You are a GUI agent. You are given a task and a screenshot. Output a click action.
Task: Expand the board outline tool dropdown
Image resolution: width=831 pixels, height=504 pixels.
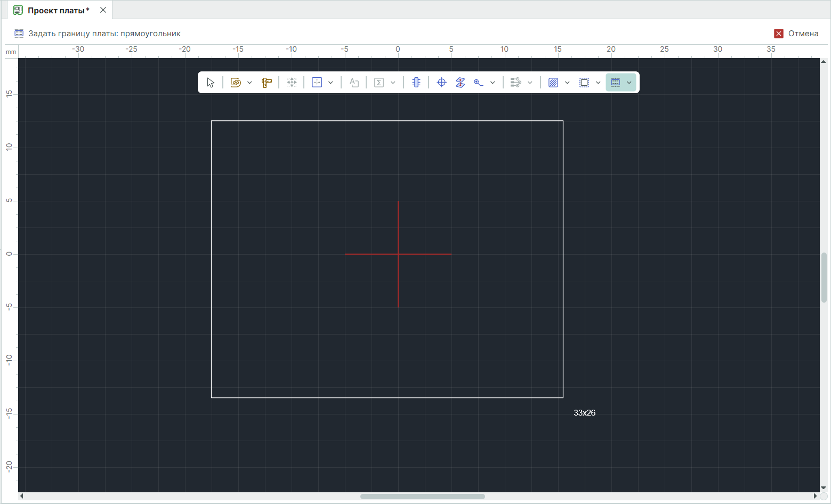pos(630,83)
